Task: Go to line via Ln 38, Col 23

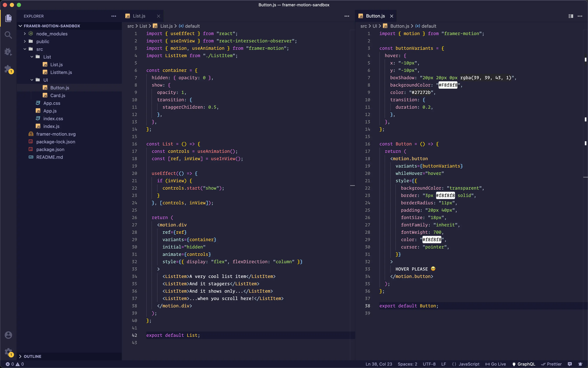Action: pos(379,364)
